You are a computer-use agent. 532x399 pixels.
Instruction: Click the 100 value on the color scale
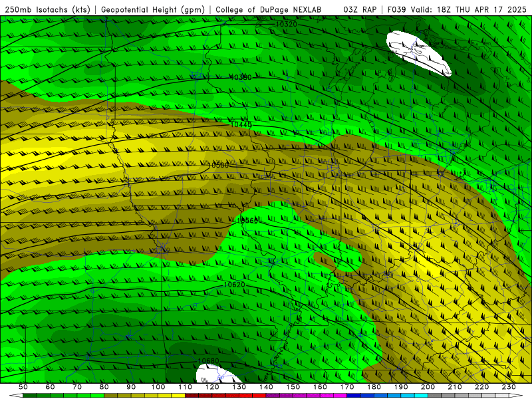tap(158, 387)
